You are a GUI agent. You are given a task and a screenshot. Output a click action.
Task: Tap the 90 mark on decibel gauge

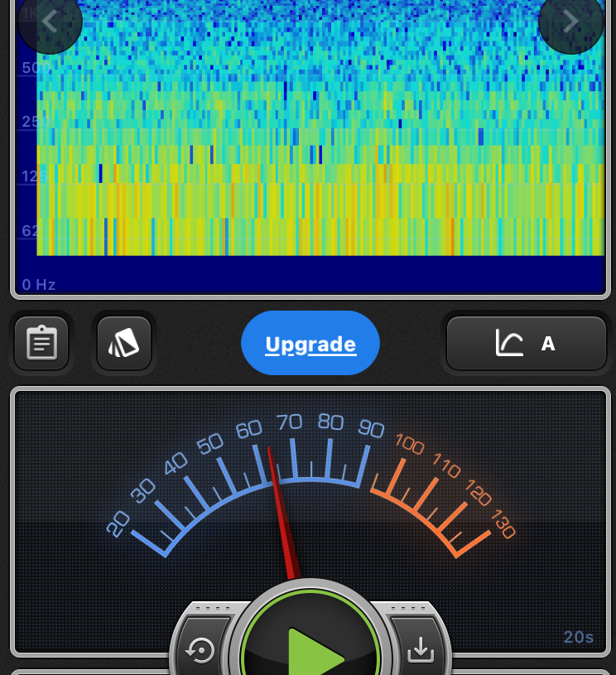[371, 429]
